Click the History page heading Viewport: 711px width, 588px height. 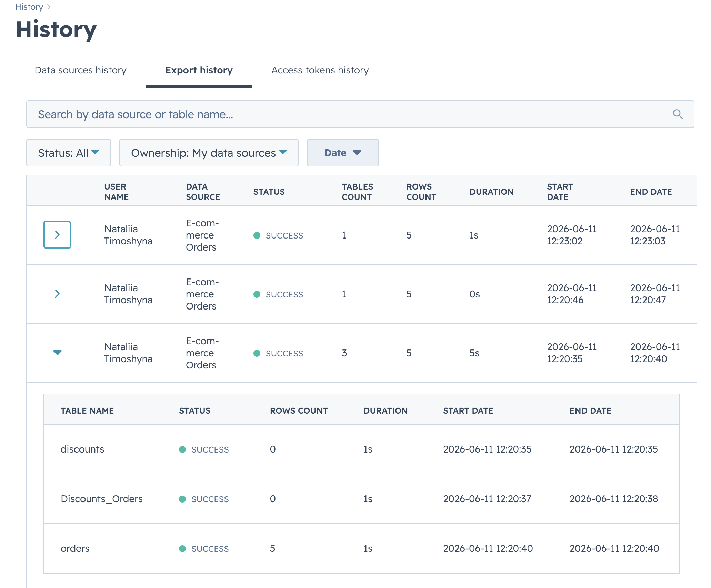coord(56,30)
